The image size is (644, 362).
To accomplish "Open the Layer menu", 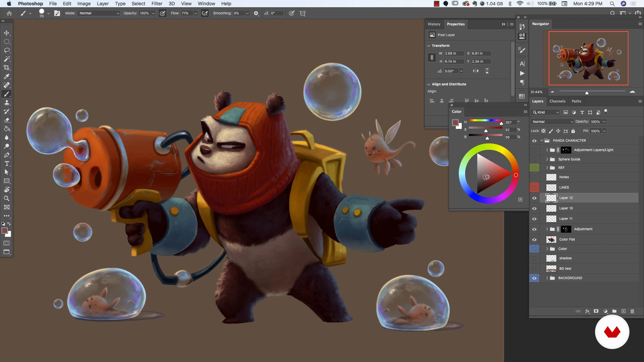I will click(102, 4).
